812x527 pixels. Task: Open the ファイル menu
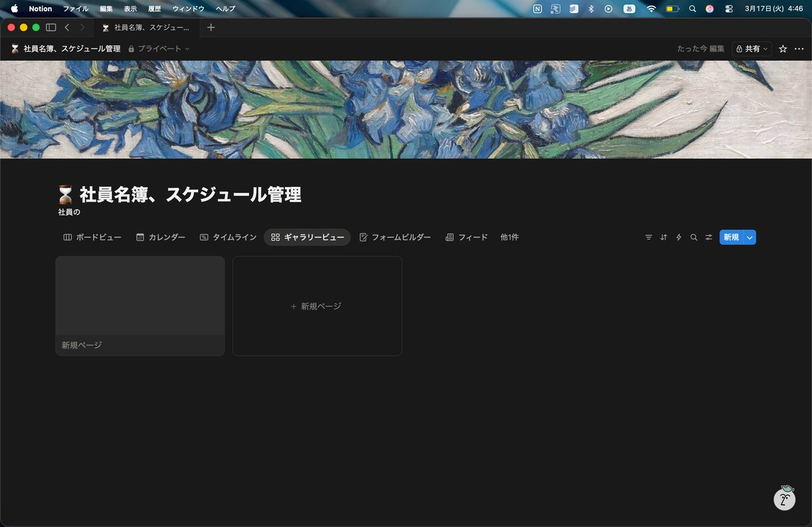click(x=75, y=9)
